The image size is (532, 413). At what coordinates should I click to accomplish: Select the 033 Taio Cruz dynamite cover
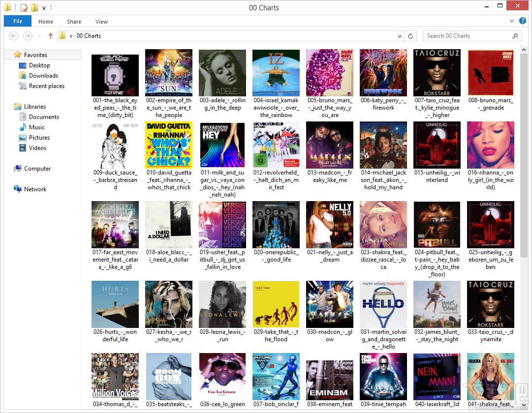491,304
